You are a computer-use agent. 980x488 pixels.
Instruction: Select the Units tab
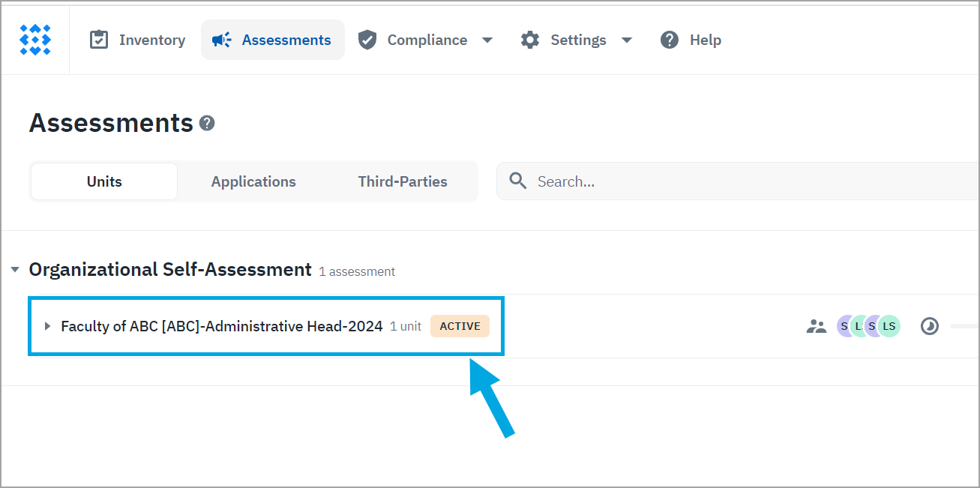104,181
